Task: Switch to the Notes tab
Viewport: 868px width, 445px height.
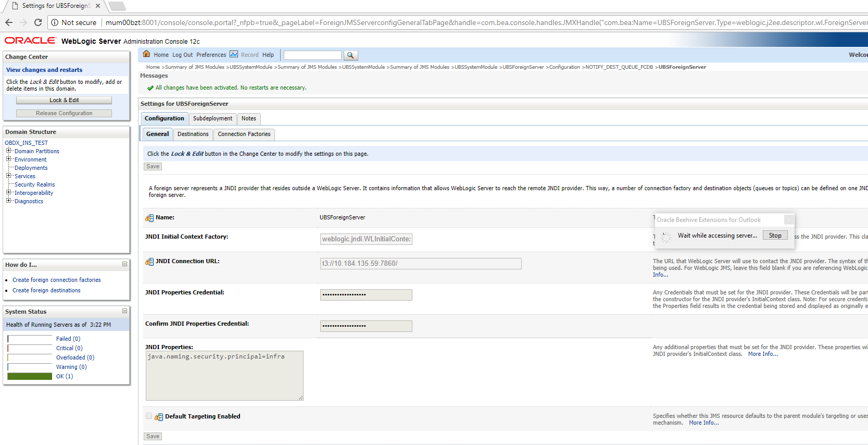Action: 249,119
